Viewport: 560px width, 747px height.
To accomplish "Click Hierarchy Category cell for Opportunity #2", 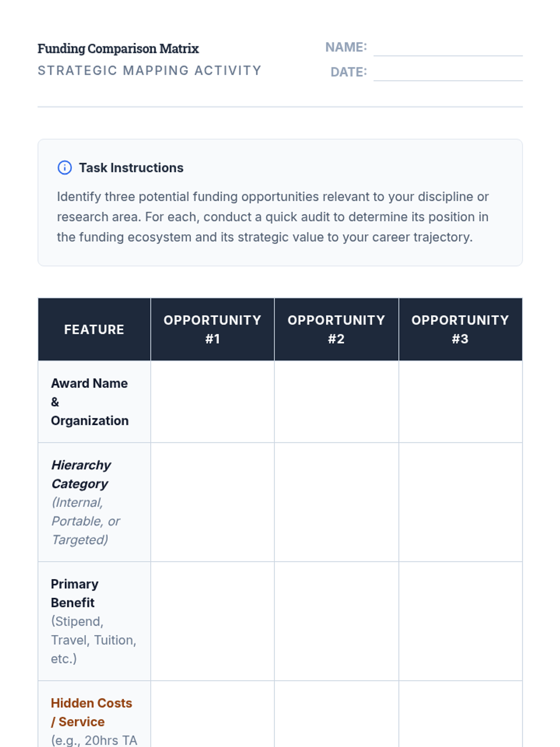I will click(336, 502).
